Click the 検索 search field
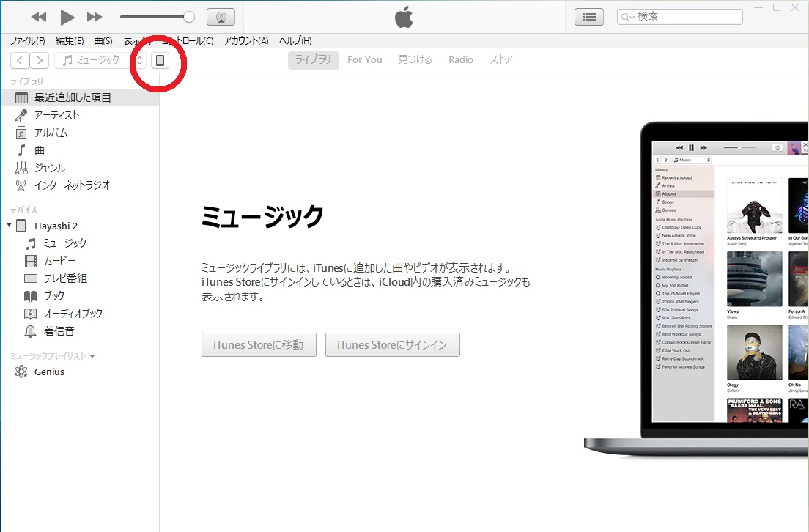The width and height of the screenshot is (809, 532). 680,17
